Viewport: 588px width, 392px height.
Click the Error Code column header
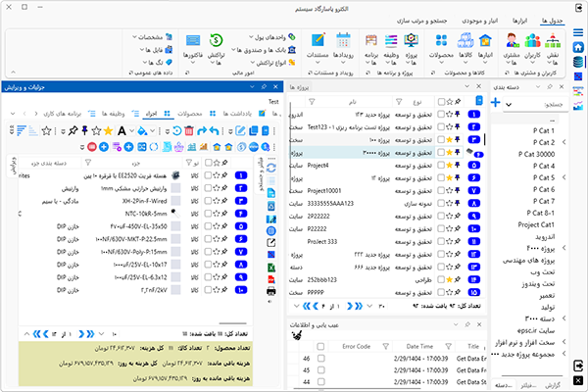(x=356, y=346)
